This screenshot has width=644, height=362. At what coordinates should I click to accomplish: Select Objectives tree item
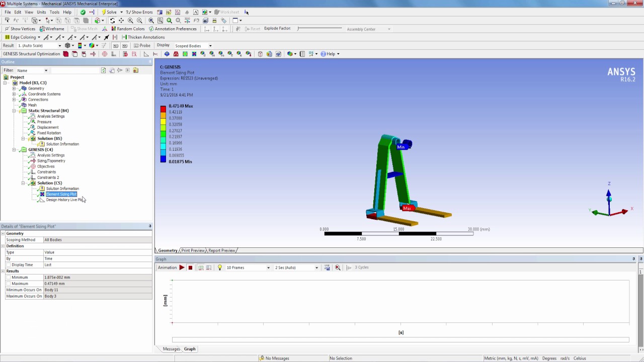click(x=45, y=166)
